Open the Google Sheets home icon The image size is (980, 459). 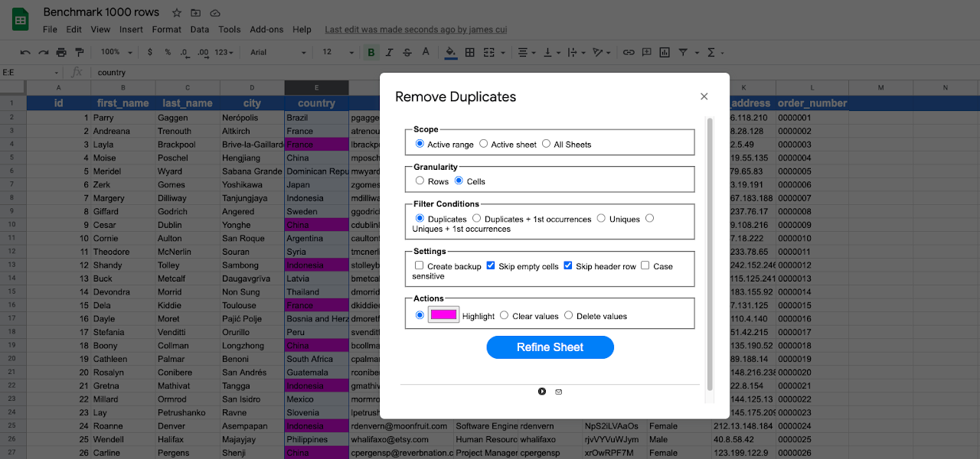[21, 20]
